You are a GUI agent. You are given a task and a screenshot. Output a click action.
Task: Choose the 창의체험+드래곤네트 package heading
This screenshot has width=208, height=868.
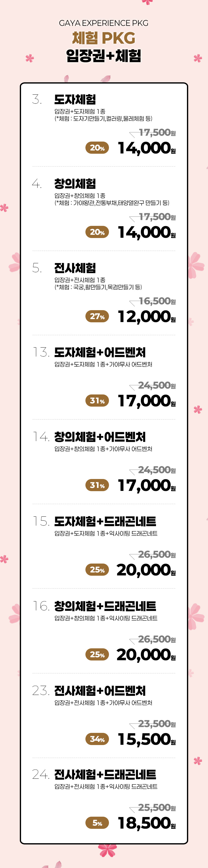point(105,606)
